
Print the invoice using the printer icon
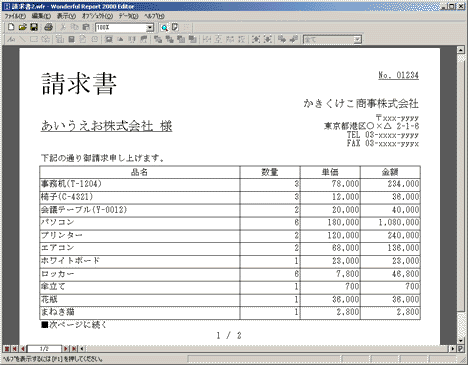click(49, 27)
